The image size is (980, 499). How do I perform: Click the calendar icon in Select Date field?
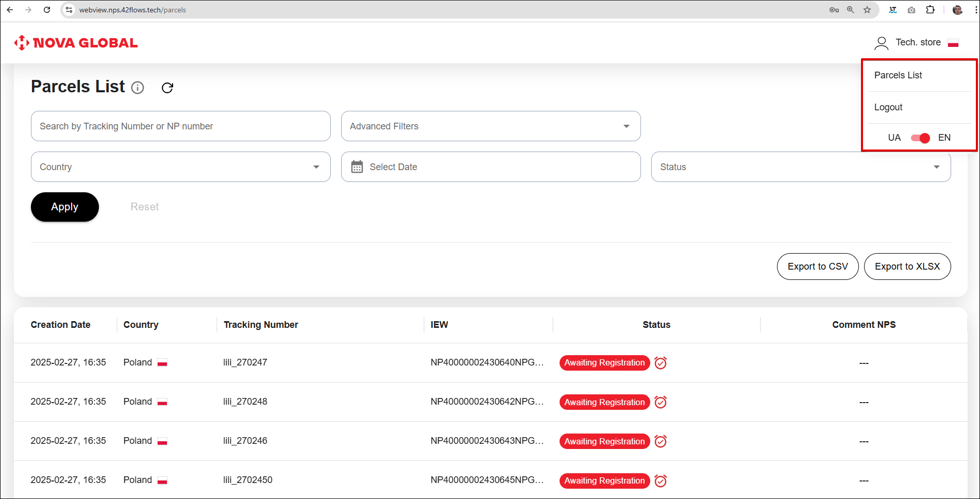pos(357,167)
